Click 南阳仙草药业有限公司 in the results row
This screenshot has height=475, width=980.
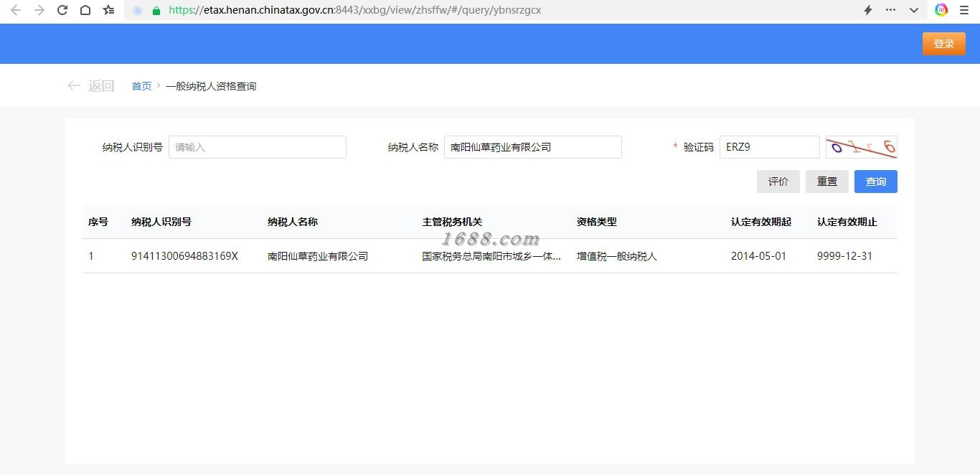(318, 256)
